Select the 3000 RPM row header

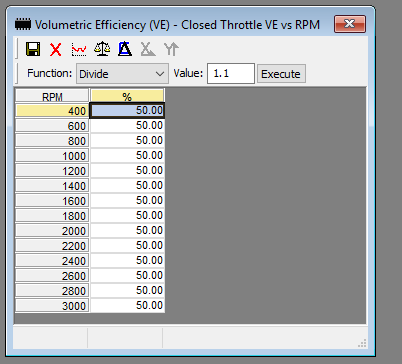click(52, 306)
